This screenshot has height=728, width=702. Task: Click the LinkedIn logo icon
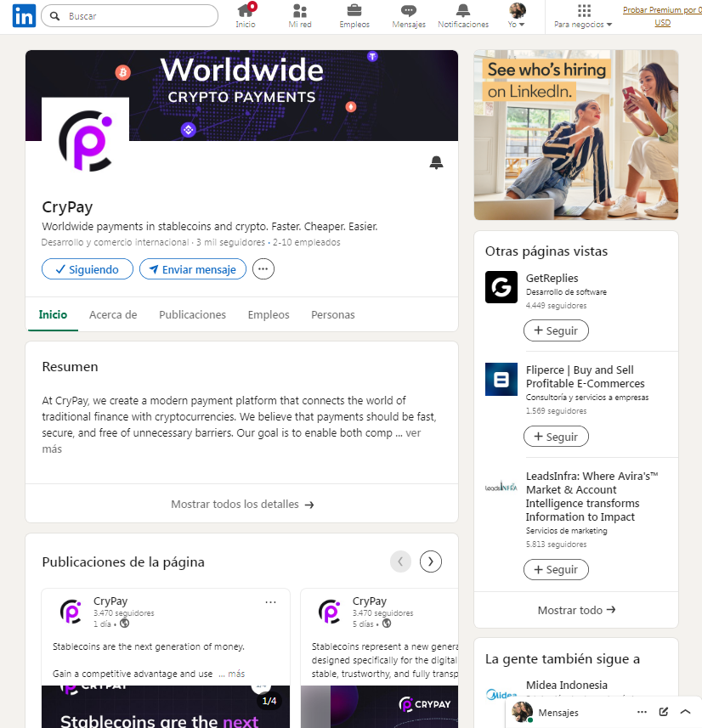[24, 16]
